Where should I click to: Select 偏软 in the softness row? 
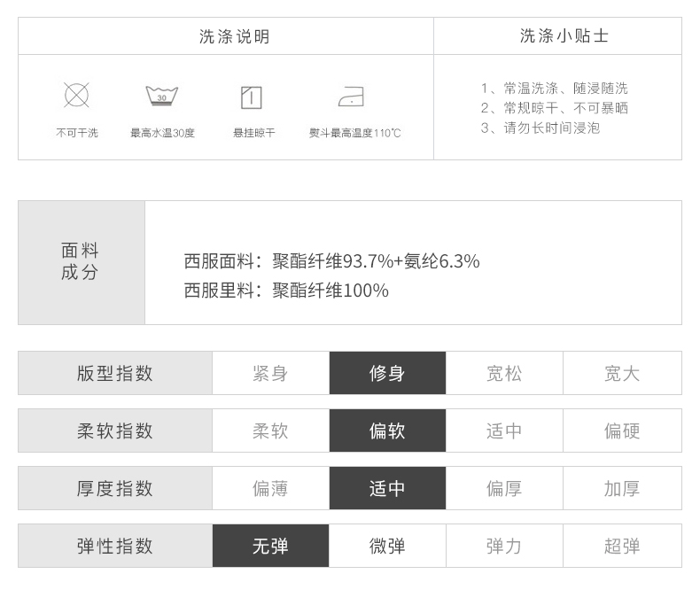[x=387, y=430]
